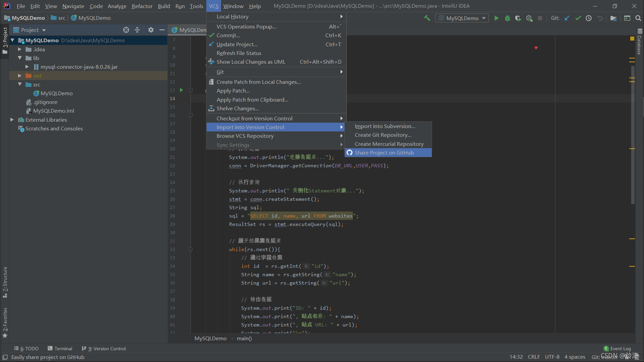The height and width of the screenshot is (362, 644).
Task: Click the Build project hammer icon
Action: coord(427,18)
